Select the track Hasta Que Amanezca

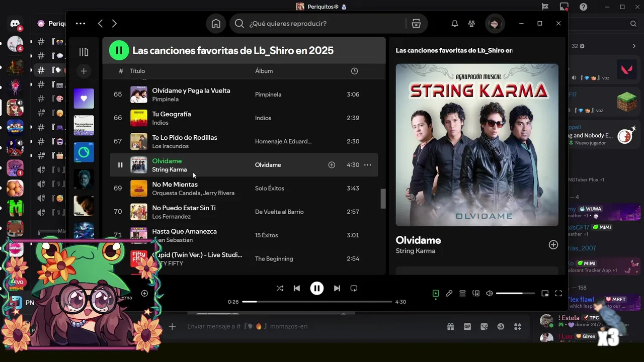[x=185, y=231]
